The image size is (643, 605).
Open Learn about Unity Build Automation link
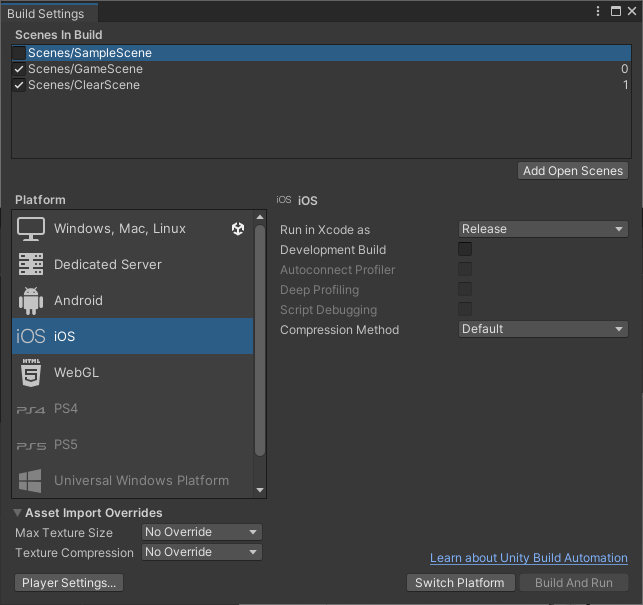529,558
